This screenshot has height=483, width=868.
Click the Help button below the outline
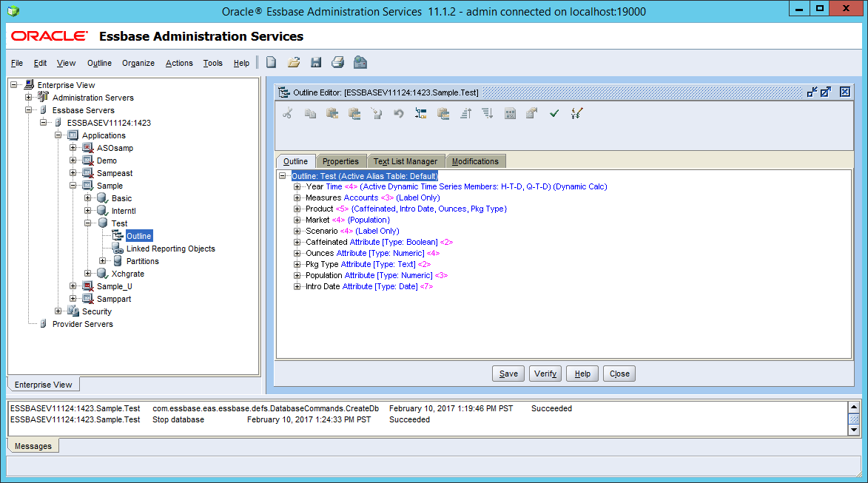pos(582,374)
